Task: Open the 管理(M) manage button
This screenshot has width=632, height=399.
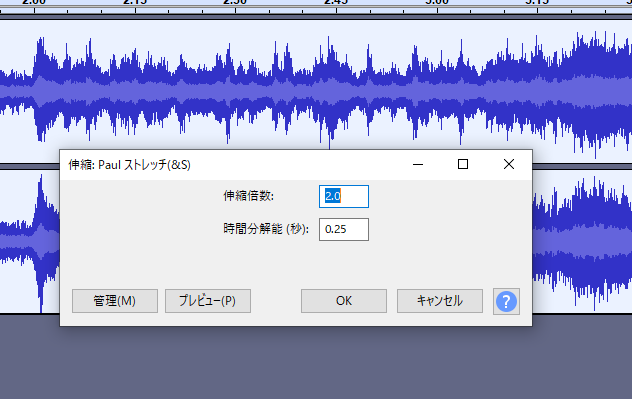Action: [115, 301]
